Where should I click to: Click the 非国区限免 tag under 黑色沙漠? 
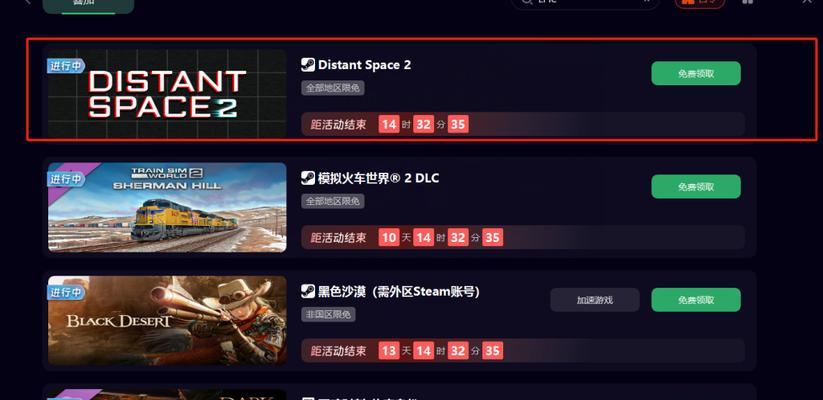[x=329, y=314]
